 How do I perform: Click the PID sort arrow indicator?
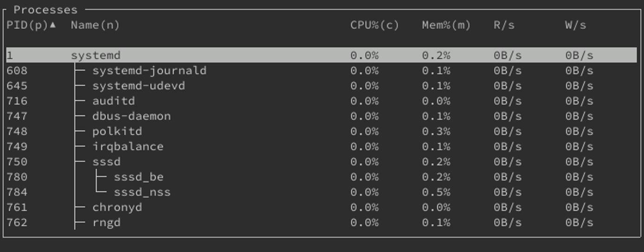(x=52, y=25)
